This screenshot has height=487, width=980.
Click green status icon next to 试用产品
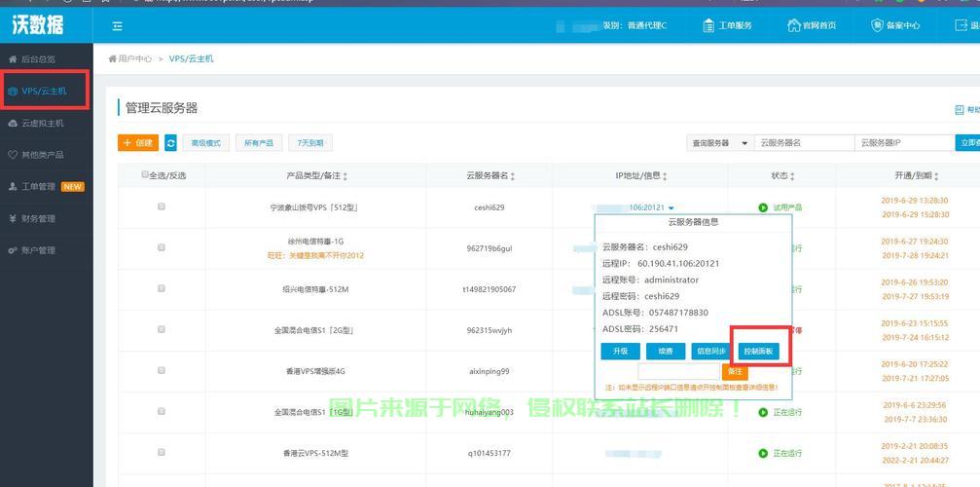point(763,207)
